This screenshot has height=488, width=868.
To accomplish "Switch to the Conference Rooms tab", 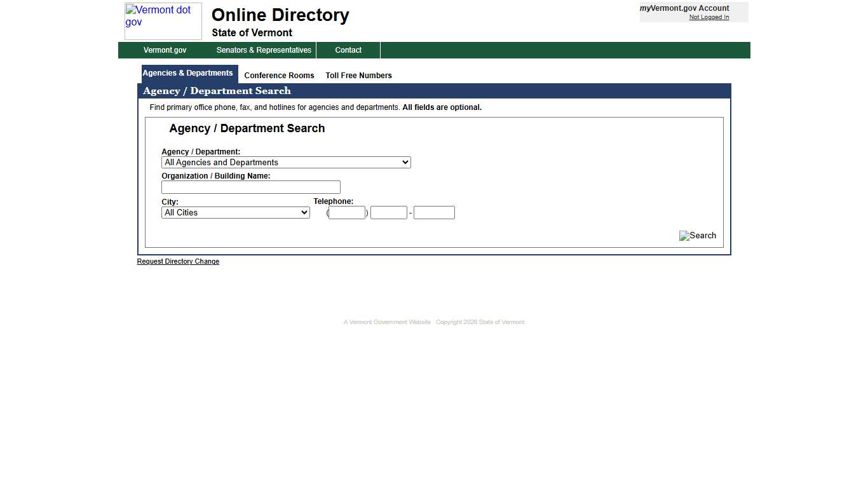I will click(x=279, y=75).
